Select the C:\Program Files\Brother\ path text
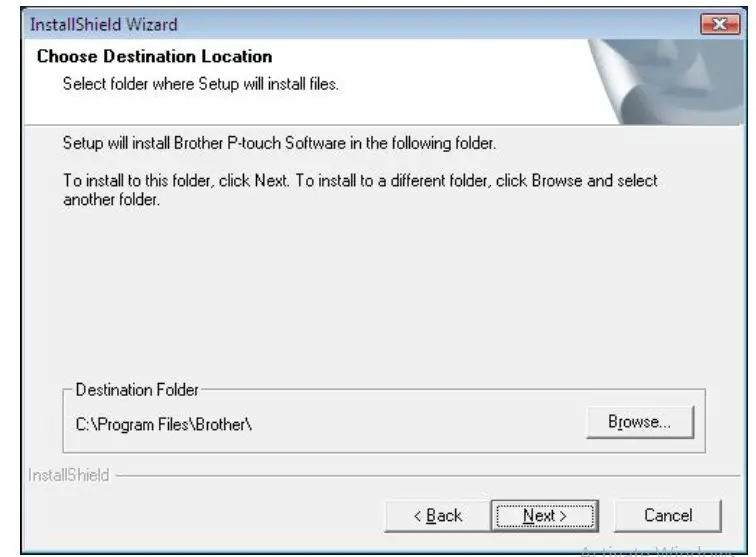756x557 pixels. [163, 425]
